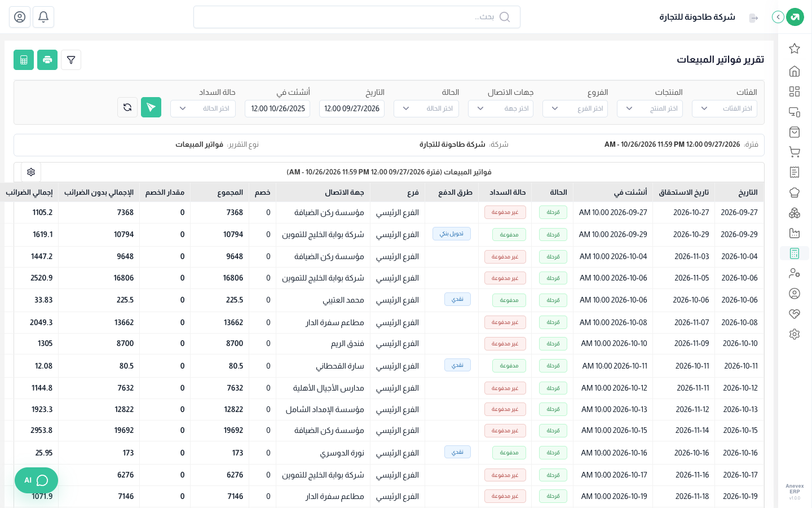Open the الفئات categories dropdown
812x508 pixels.
(725, 108)
